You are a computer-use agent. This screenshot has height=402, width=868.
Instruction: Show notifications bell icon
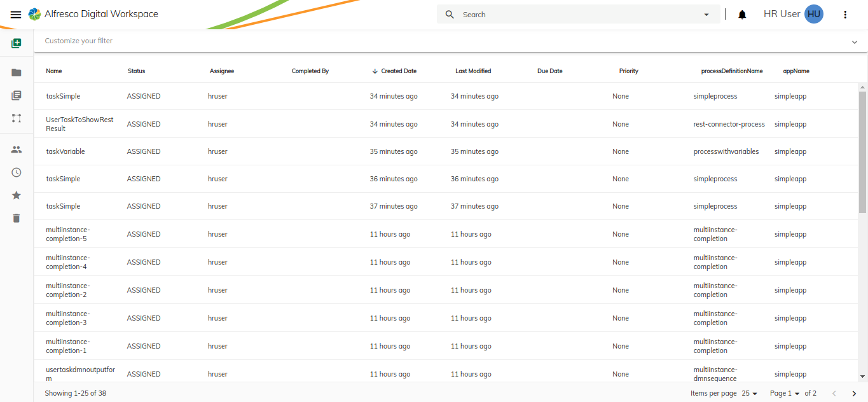click(x=742, y=15)
